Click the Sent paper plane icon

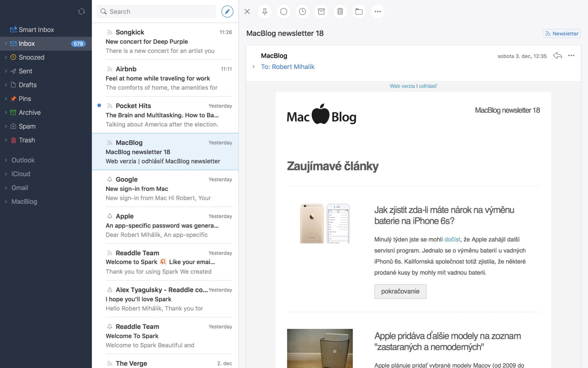13,71
